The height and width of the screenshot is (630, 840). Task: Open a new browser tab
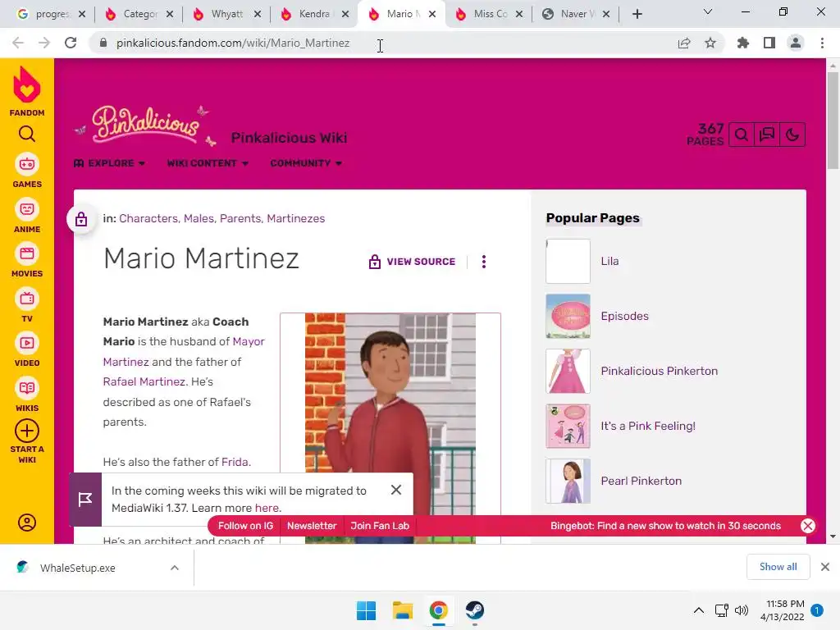tap(637, 14)
